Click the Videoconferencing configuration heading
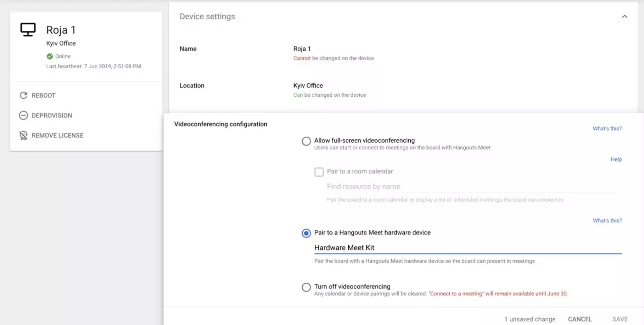 point(221,124)
